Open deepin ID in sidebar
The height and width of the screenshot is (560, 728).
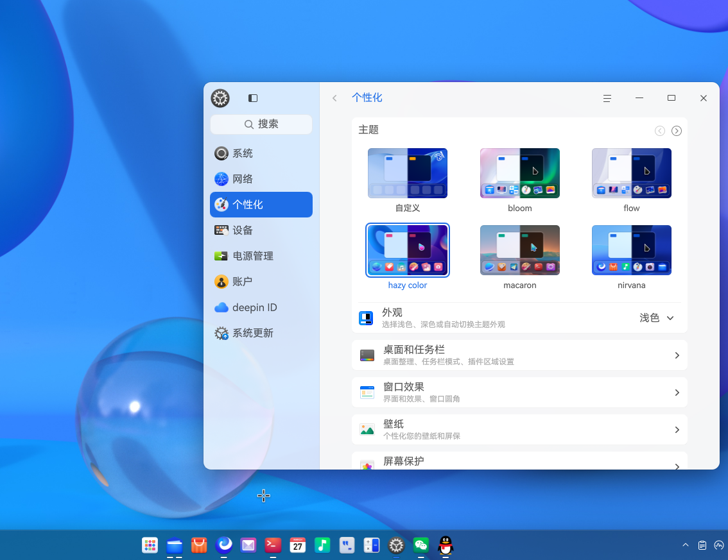(x=261, y=307)
